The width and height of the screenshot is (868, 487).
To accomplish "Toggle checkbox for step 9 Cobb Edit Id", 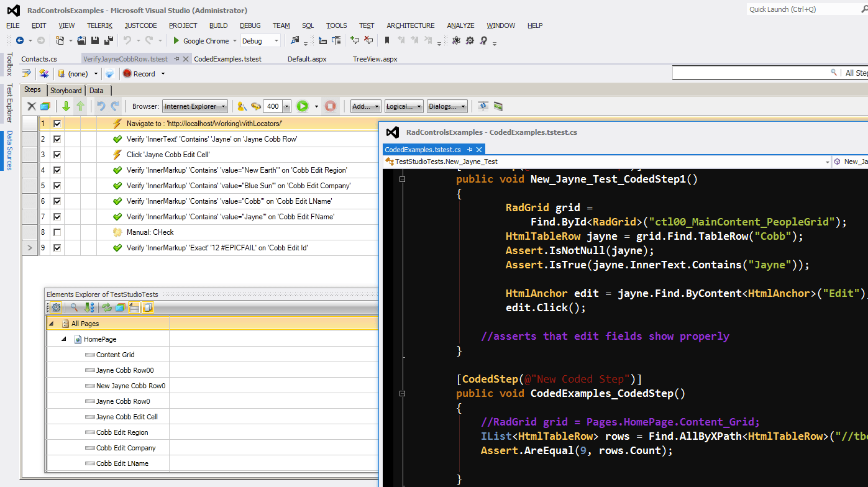I will tap(57, 248).
